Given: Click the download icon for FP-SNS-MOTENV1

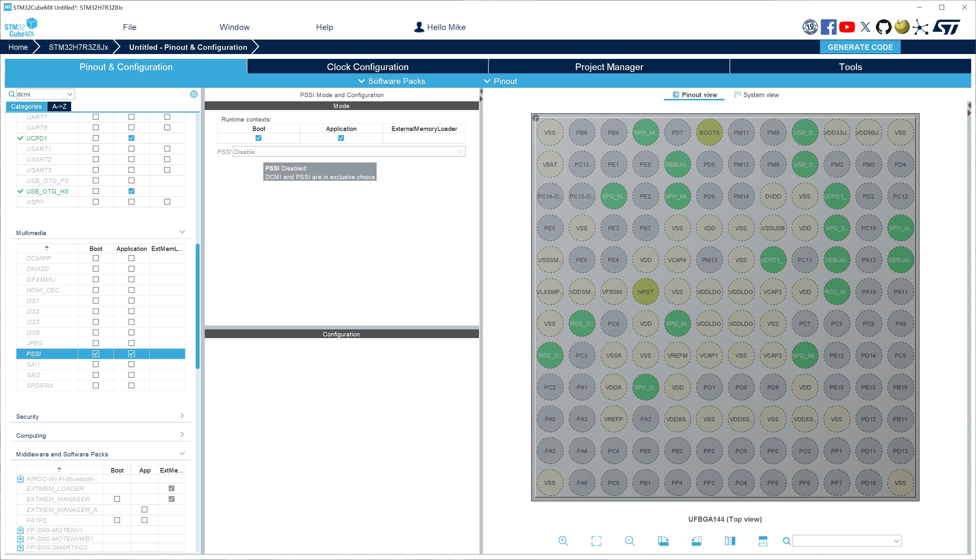Looking at the screenshot, I should [20, 530].
